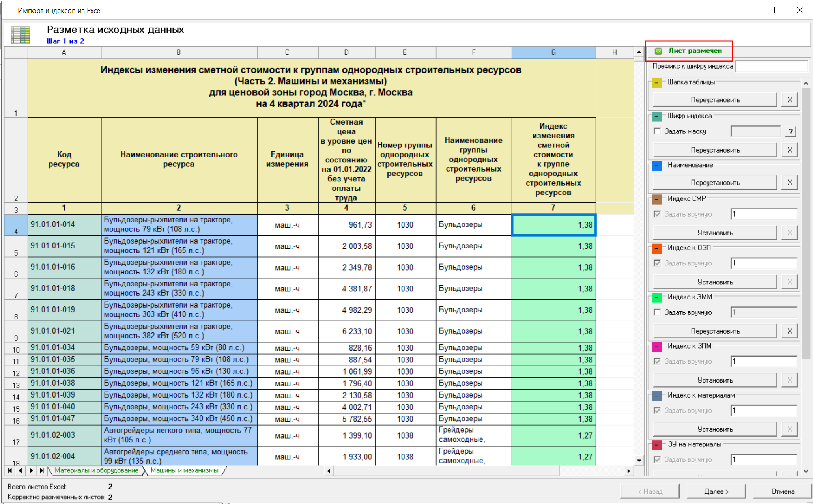
Task: Toggle Задать вручную under ЗУ на материалы
Action: pyautogui.click(x=657, y=459)
